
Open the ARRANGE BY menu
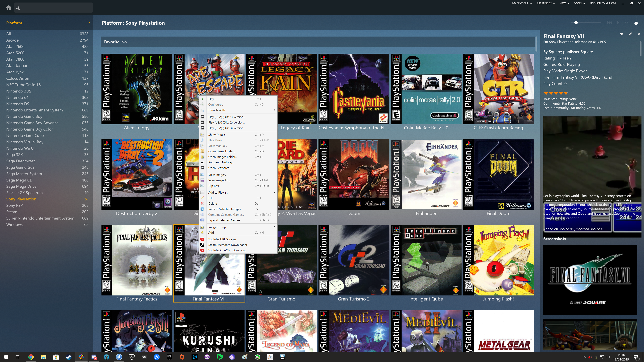(x=546, y=3)
